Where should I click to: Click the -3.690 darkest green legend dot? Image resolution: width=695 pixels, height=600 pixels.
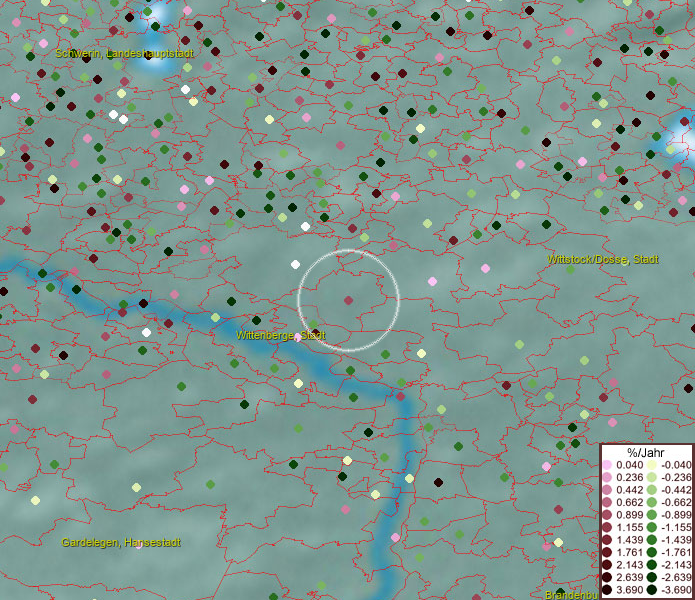(652, 590)
